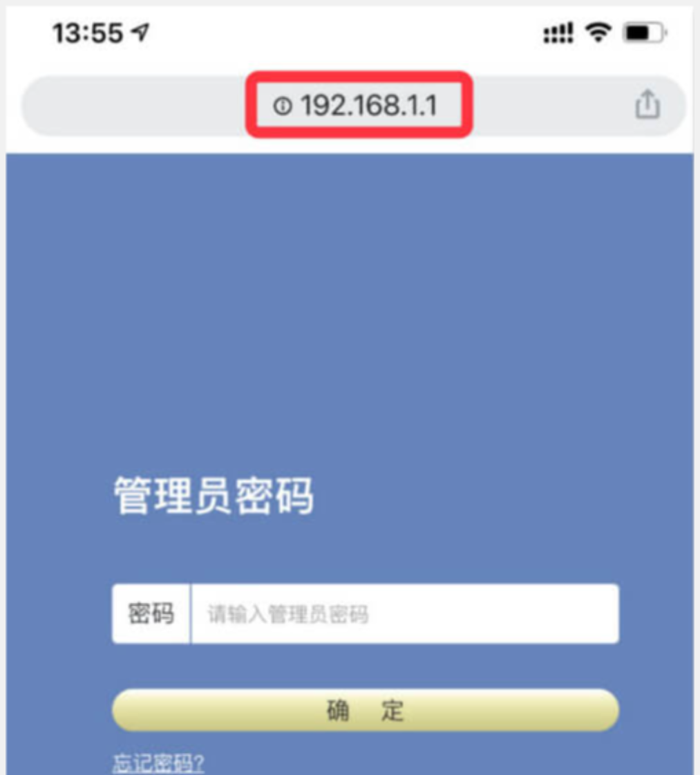700x775 pixels.
Task: Click the 管理员密码 heading text
Action: pyautogui.click(x=214, y=496)
